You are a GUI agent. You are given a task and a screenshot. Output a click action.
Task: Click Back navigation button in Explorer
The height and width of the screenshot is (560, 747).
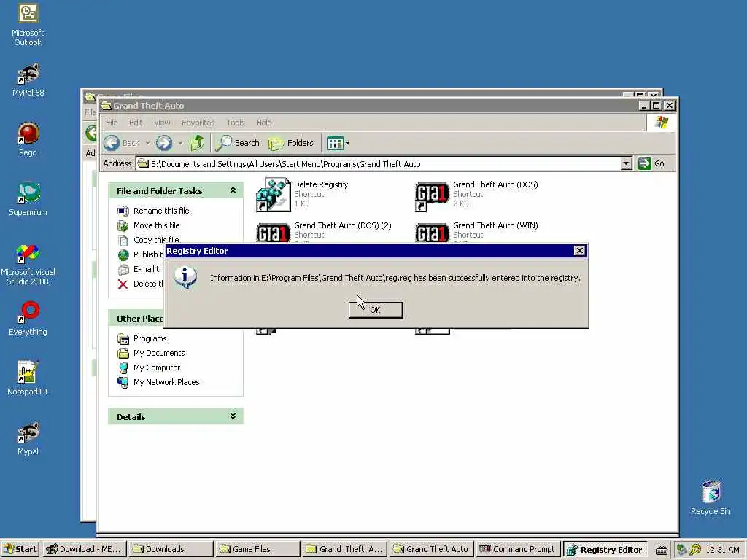point(122,143)
